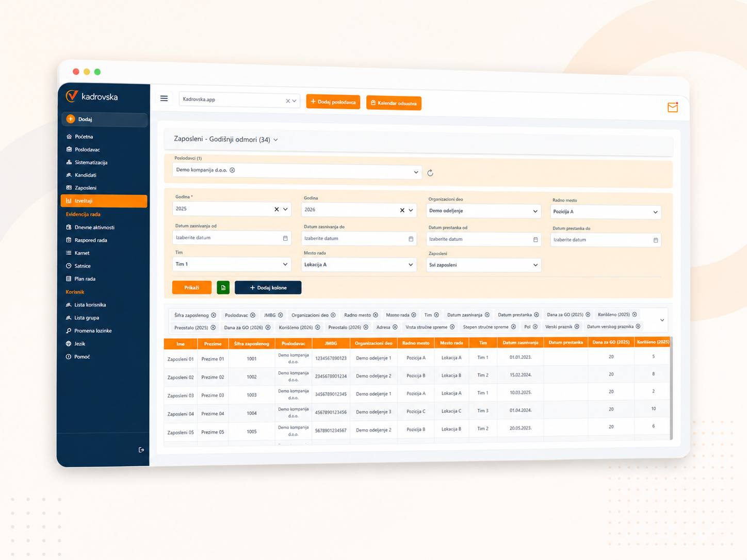This screenshot has width=747, height=560.
Task: Open the Mesto rada Lokacija A dropdown
Action: tap(359, 265)
